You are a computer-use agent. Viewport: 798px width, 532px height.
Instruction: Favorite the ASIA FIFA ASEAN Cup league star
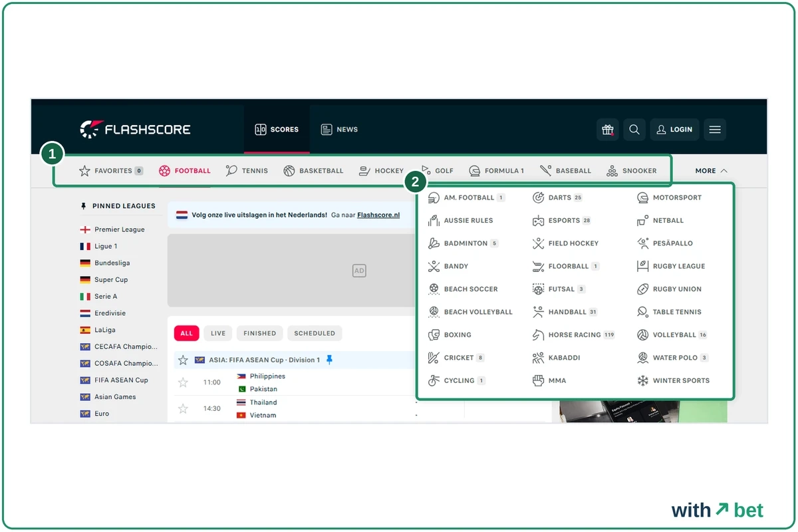point(183,360)
